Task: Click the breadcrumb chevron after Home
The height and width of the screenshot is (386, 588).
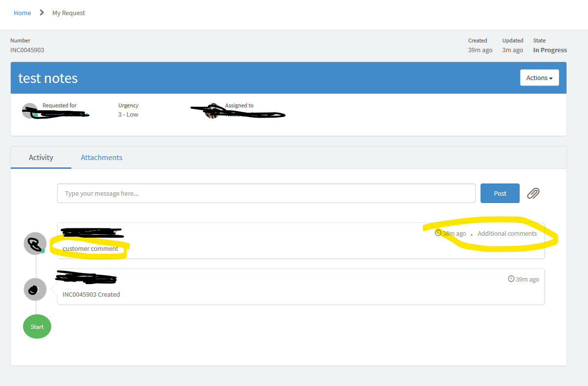Action: coord(41,13)
